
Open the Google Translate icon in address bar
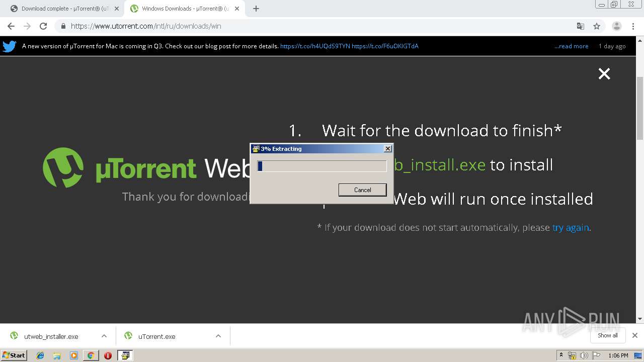tap(581, 26)
